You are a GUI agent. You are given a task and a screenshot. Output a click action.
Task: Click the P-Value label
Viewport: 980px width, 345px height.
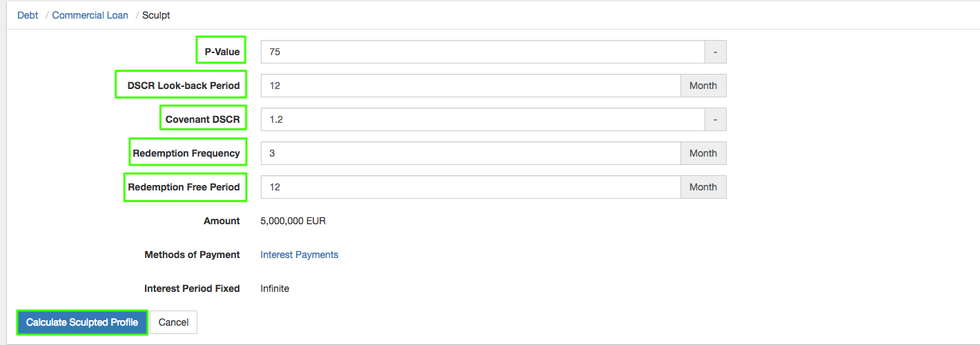222,52
